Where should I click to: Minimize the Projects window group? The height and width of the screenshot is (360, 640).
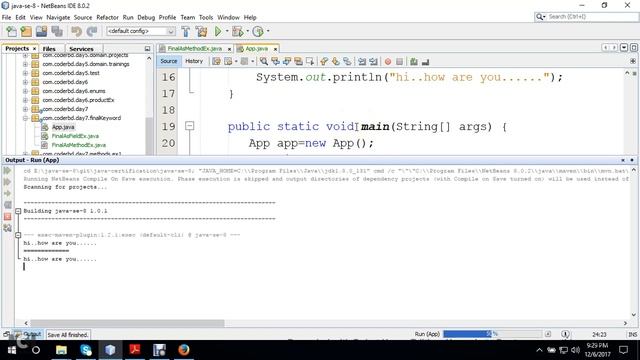pos(147,49)
